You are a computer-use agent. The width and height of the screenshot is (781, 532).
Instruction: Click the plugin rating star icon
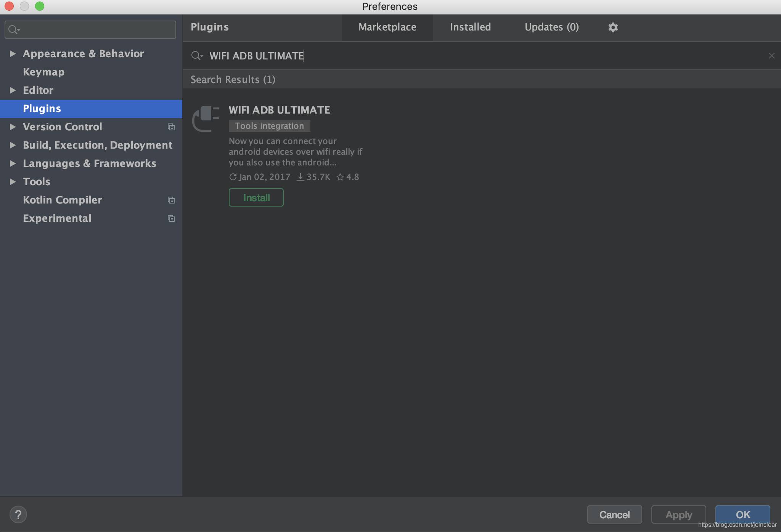point(340,177)
